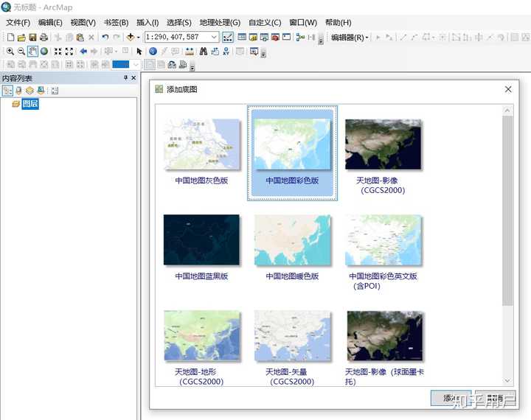Open the Catalog window

point(253,38)
